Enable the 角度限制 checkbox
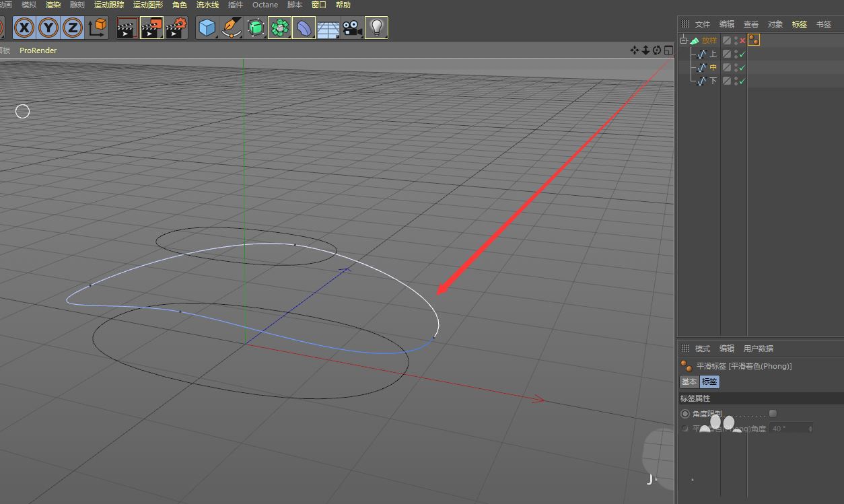Screen dimensions: 844x504 point(773,414)
